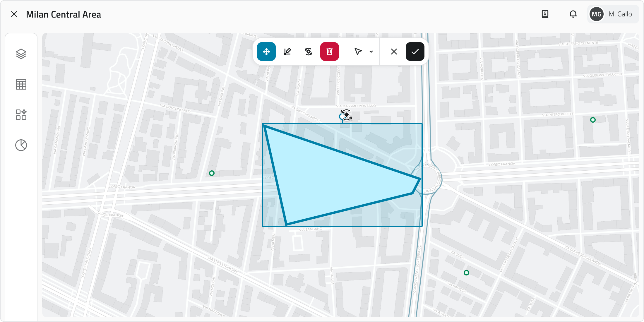The image size is (644, 322).
Task: Select the move shape tool
Action: (x=266, y=52)
